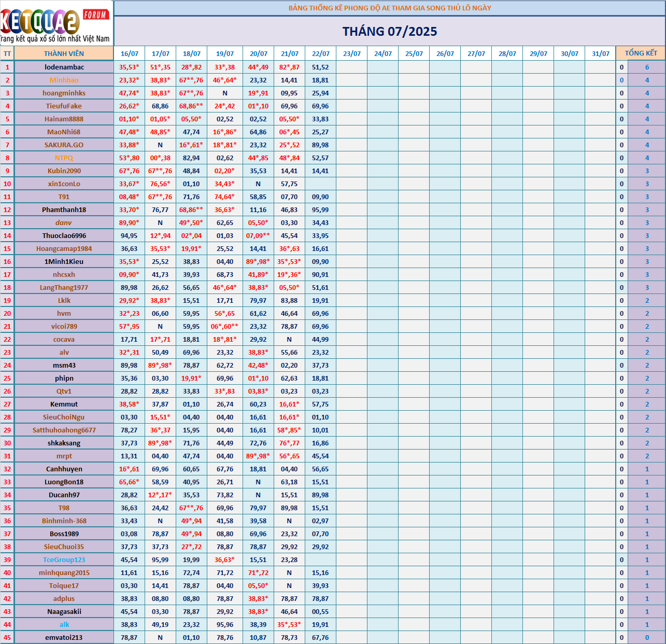Image resolution: width=666 pixels, height=644 pixels.
Task: Click the 23/07 date header
Action: click(x=351, y=53)
